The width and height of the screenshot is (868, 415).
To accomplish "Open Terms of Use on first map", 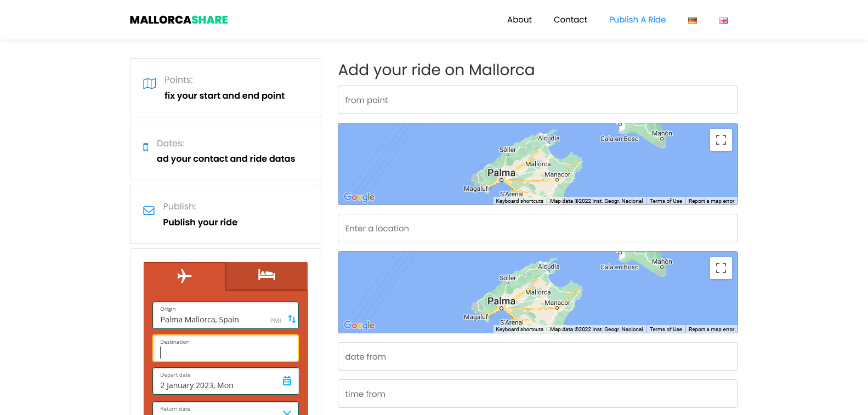I will [x=666, y=201].
